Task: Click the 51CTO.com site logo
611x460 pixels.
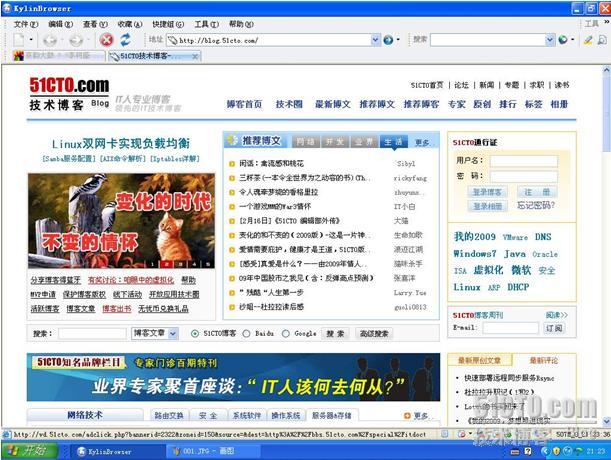Action: pyautogui.click(x=69, y=85)
